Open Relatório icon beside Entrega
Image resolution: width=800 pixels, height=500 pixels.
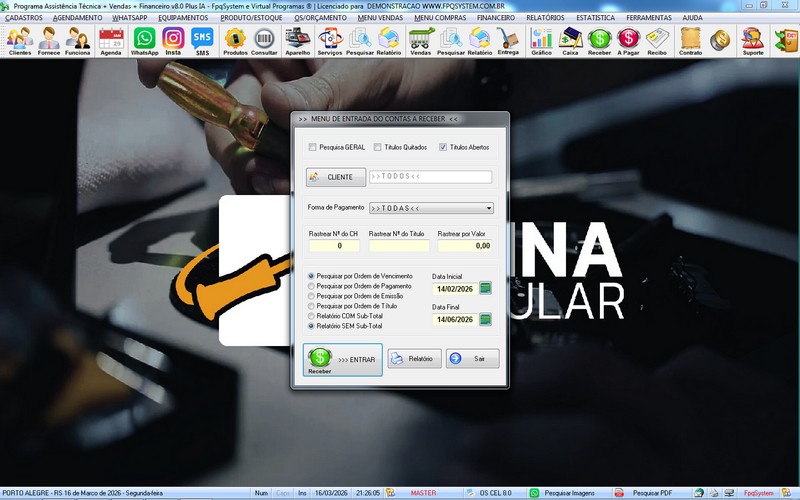click(480, 41)
